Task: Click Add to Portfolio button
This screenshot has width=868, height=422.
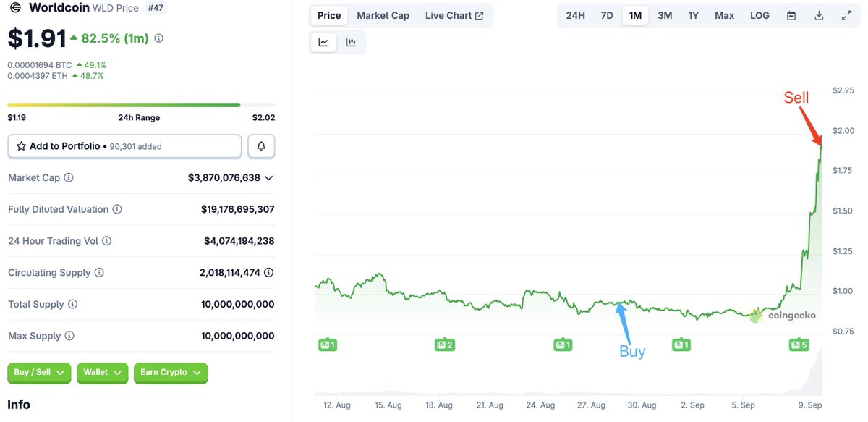Action: coord(124,146)
